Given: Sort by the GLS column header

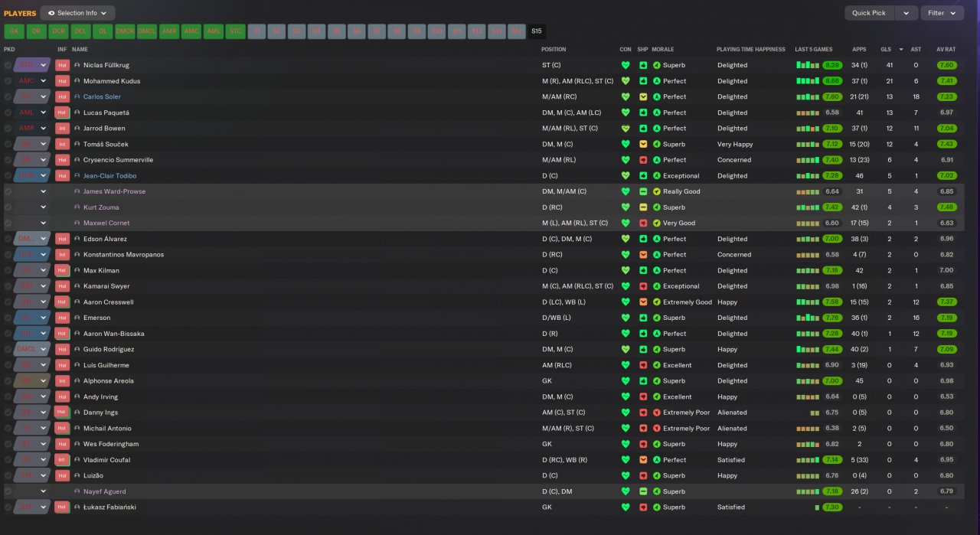Looking at the screenshot, I should pos(886,49).
